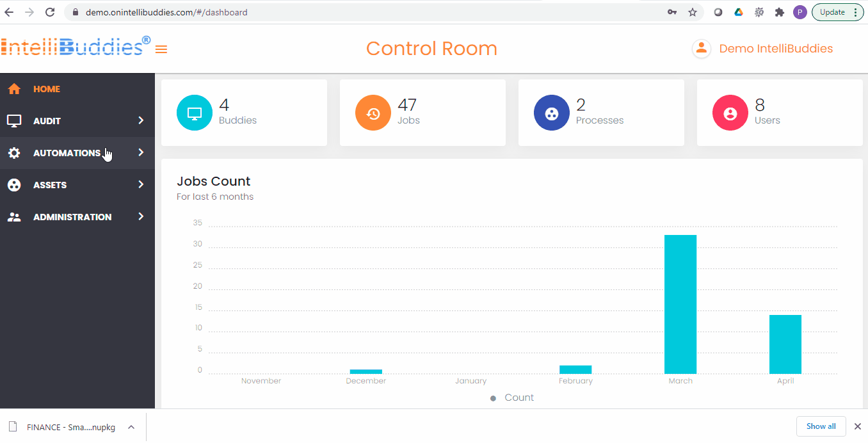Open the Audit menu item

click(47, 120)
